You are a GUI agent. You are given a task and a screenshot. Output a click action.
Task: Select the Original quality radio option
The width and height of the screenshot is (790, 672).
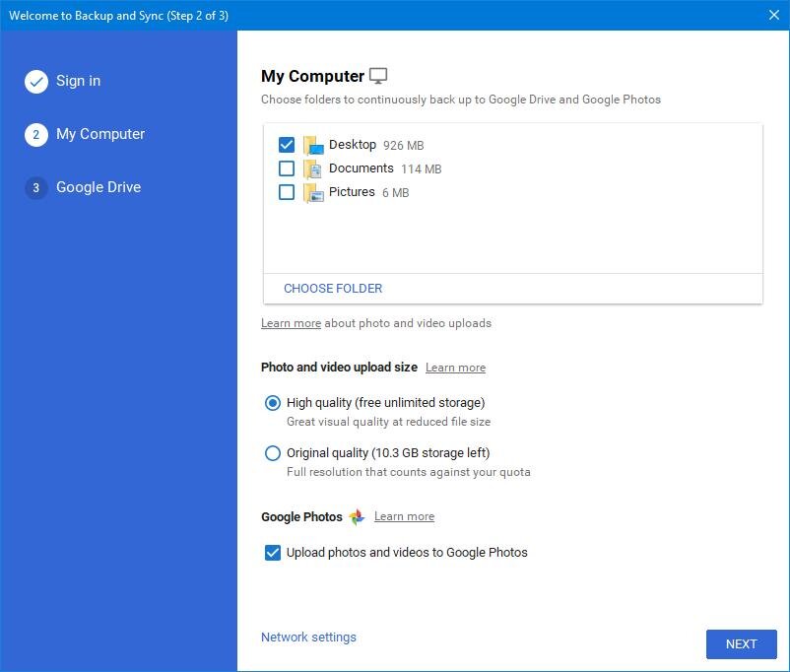(x=273, y=453)
